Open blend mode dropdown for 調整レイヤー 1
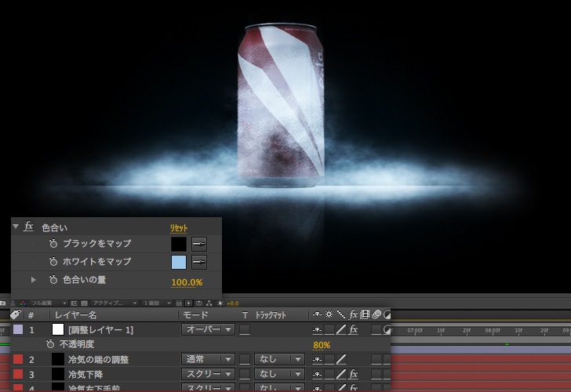 pyautogui.click(x=208, y=329)
